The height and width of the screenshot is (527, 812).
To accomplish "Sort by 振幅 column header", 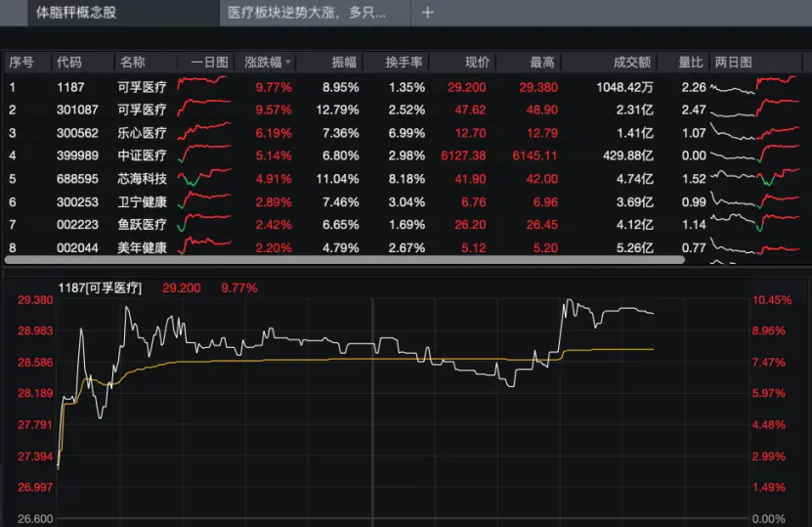I will click(x=344, y=63).
